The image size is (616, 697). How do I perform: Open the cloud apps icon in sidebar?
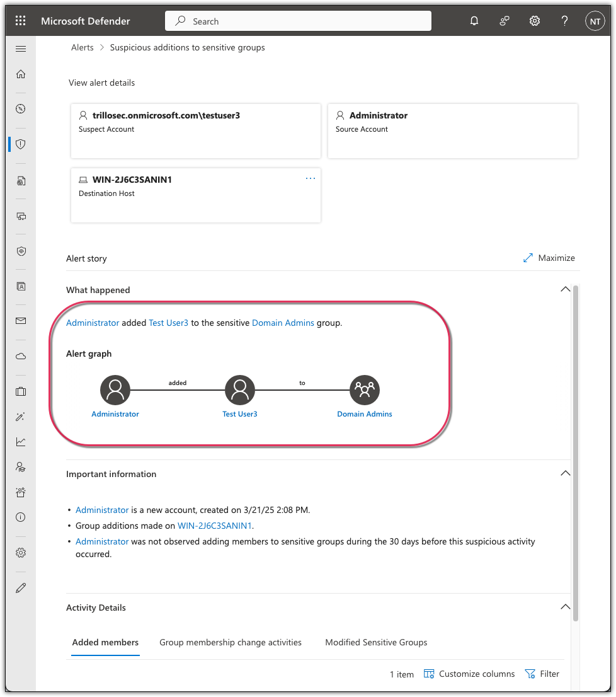pos(21,357)
